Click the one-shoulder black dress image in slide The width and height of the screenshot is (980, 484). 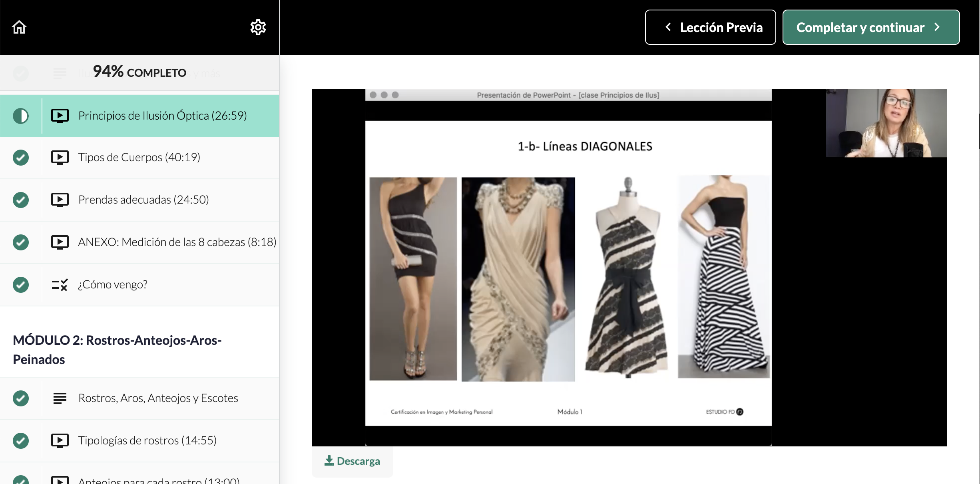[x=413, y=279]
